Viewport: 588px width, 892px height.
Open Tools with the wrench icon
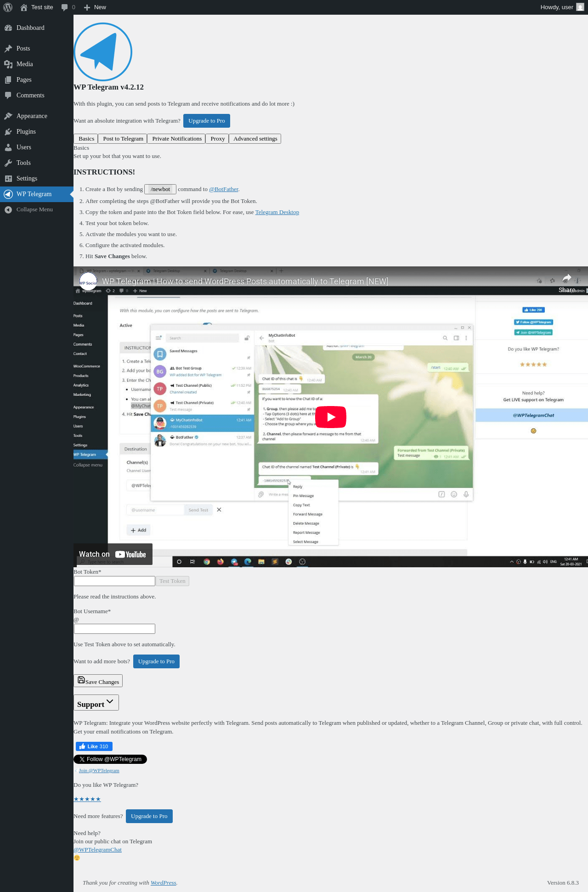click(x=37, y=163)
